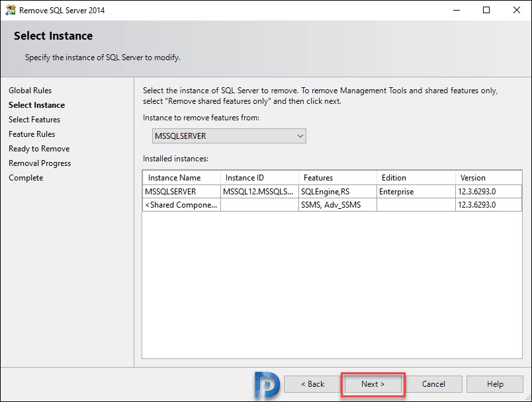Click the Instance Name column header

182,178
